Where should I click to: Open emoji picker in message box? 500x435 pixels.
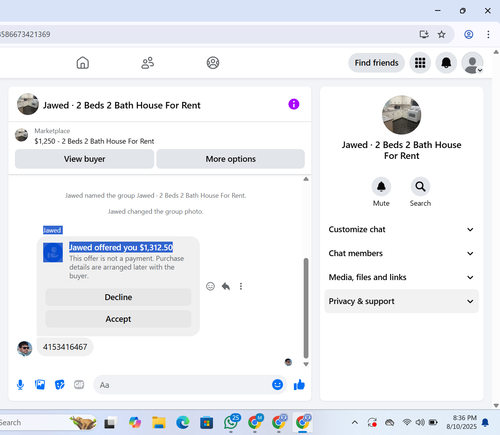pyautogui.click(x=277, y=385)
